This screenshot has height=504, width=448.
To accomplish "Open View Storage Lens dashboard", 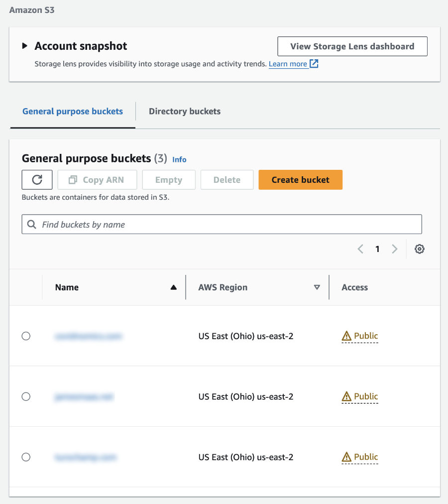I will (x=352, y=46).
